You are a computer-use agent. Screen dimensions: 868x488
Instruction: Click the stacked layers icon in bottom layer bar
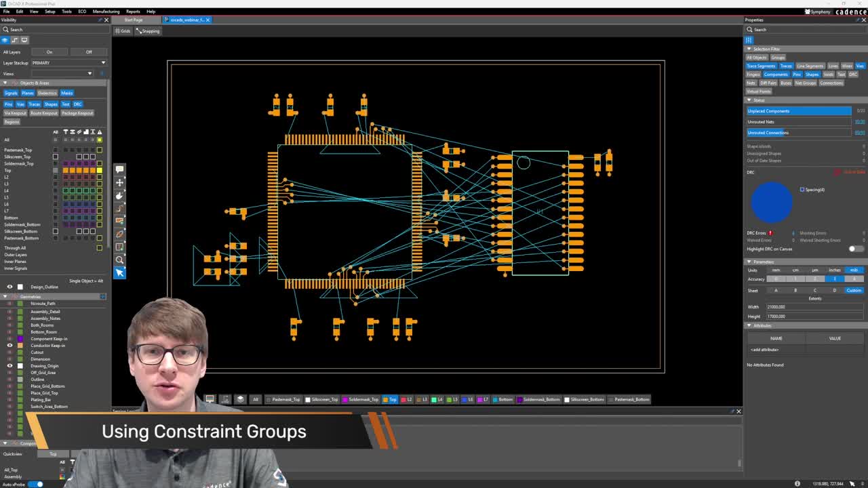pos(240,399)
